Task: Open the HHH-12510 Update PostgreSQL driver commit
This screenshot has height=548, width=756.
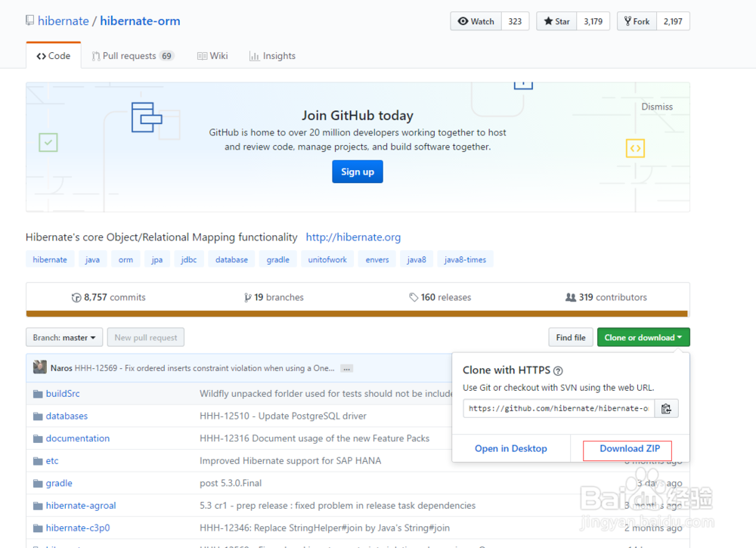Action: click(x=283, y=416)
